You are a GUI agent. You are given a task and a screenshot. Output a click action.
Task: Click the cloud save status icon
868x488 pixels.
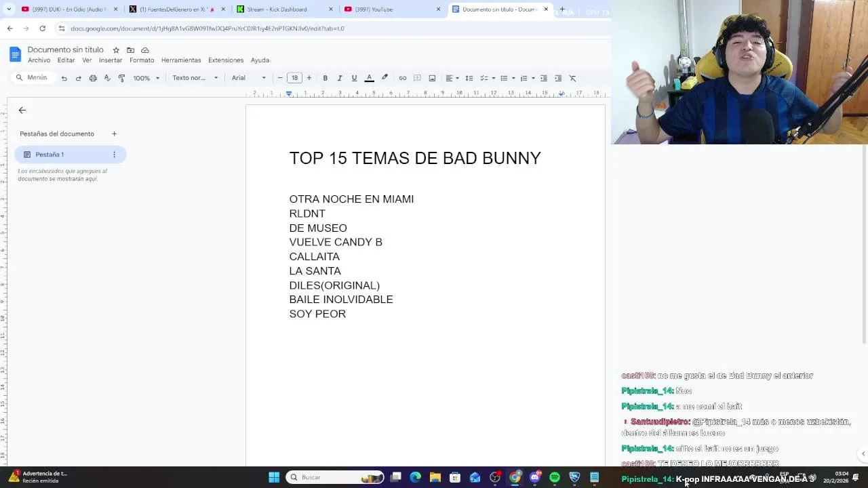[145, 50]
